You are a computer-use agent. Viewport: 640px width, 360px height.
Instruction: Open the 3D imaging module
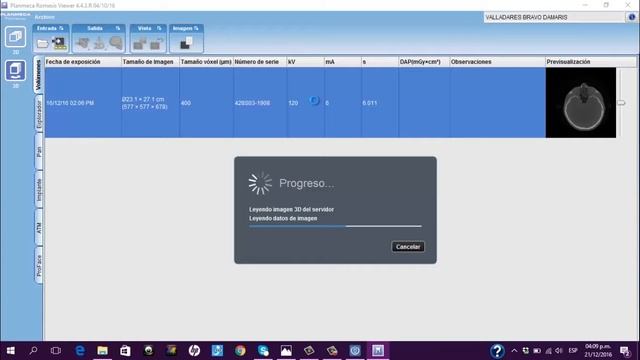click(x=16, y=71)
